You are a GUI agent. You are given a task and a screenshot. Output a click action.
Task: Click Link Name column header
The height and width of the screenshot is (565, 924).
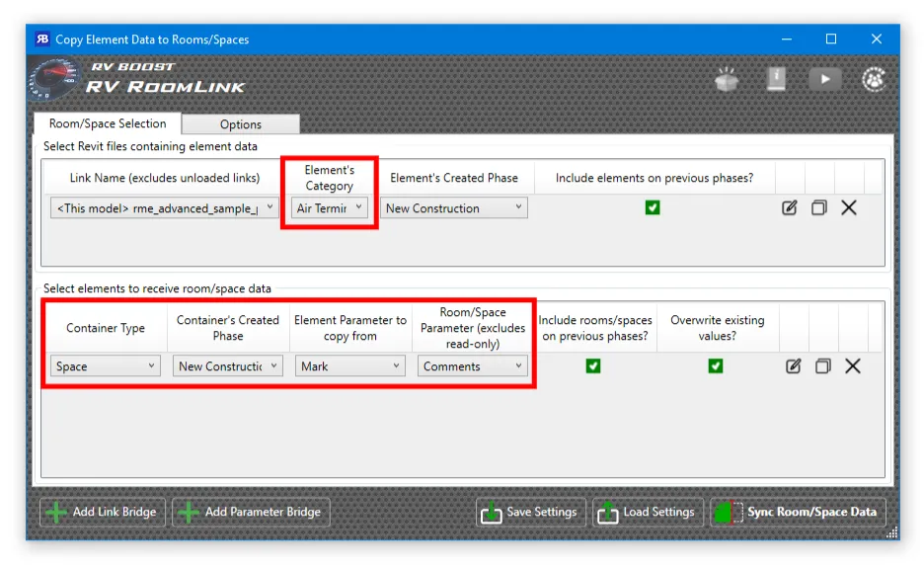coord(165,178)
